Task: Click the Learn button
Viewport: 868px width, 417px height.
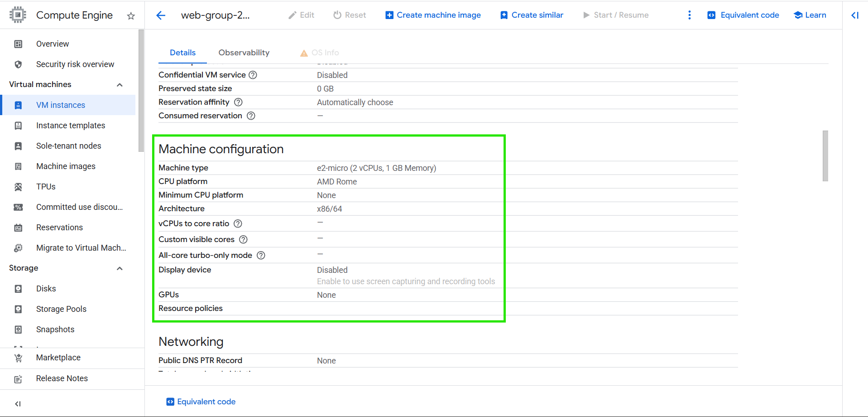Action: tap(810, 15)
